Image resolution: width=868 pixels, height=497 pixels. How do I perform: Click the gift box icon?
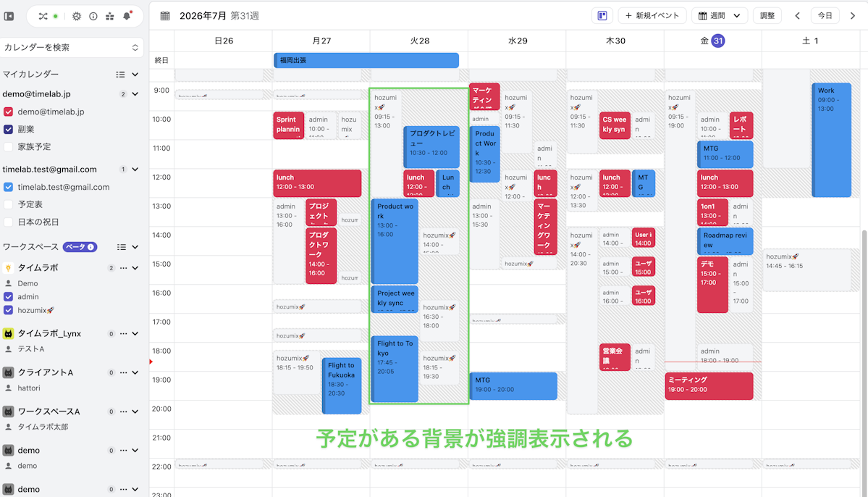point(109,16)
